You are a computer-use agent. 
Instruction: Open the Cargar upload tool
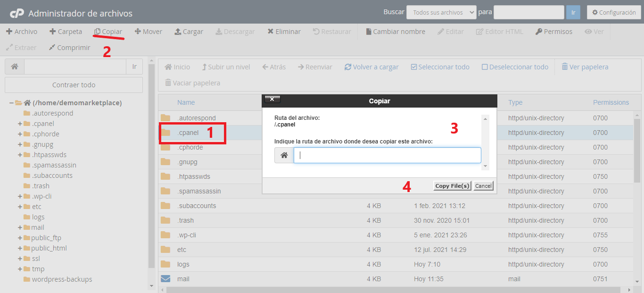[x=178, y=32]
